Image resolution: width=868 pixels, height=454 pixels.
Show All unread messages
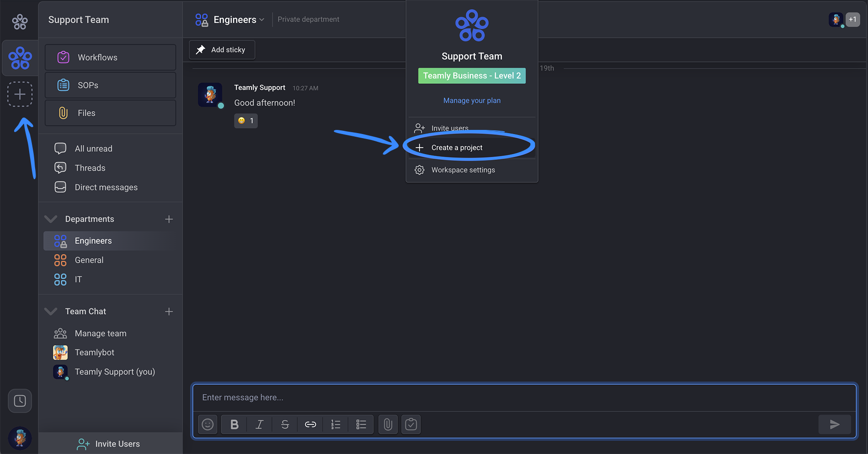point(93,149)
